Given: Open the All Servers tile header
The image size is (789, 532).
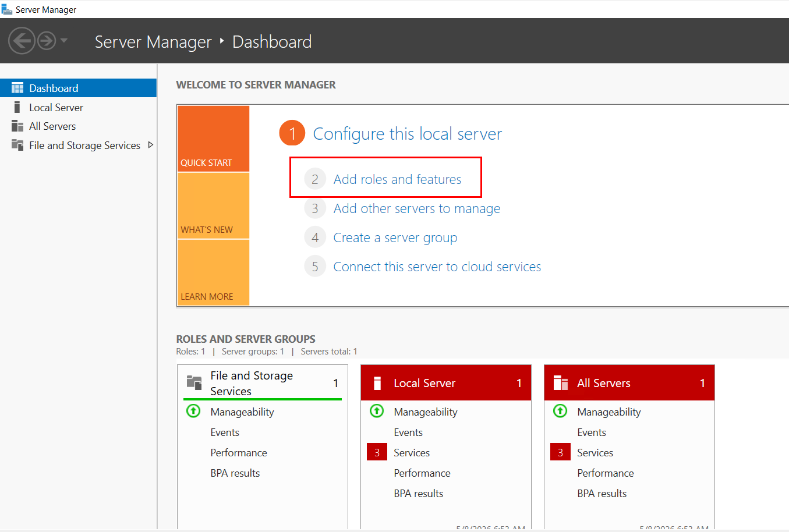Looking at the screenshot, I should click(x=629, y=383).
